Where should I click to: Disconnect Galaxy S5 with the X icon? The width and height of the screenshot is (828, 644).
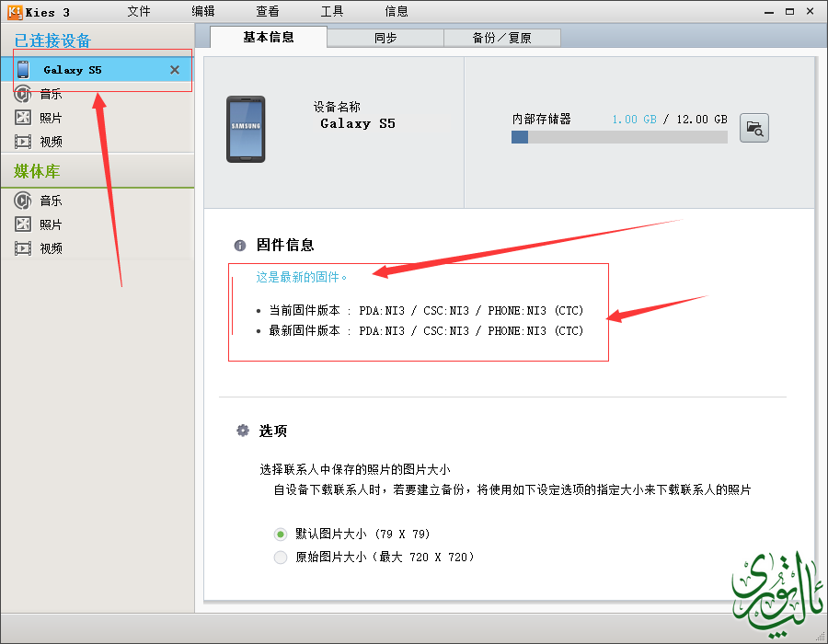175,70
